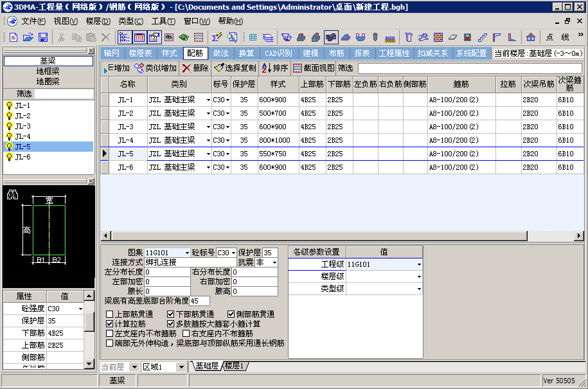Screen dimensions: 588x389
Task: Enable the 上部筋贯通 checkbox
Action: click(110, 314)
